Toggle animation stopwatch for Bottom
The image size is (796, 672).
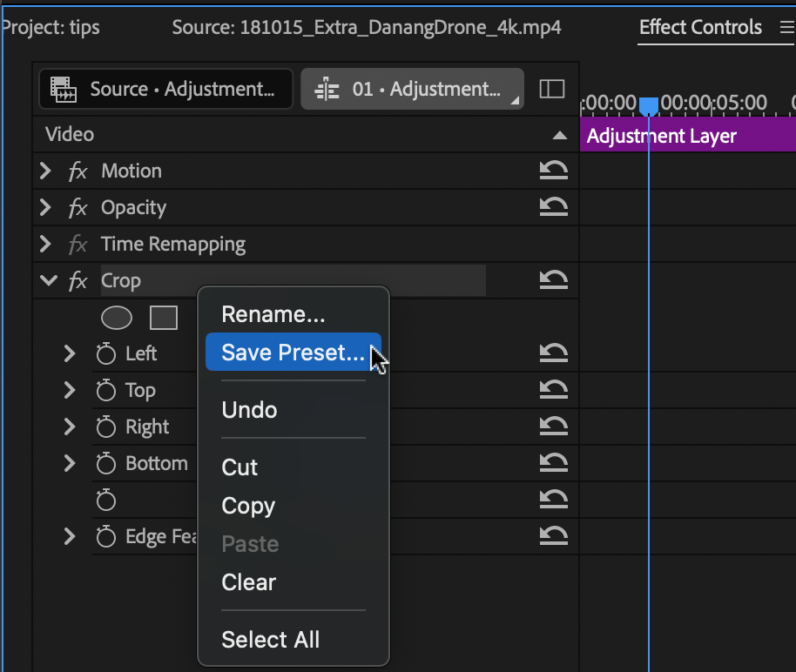coord(106,463)
